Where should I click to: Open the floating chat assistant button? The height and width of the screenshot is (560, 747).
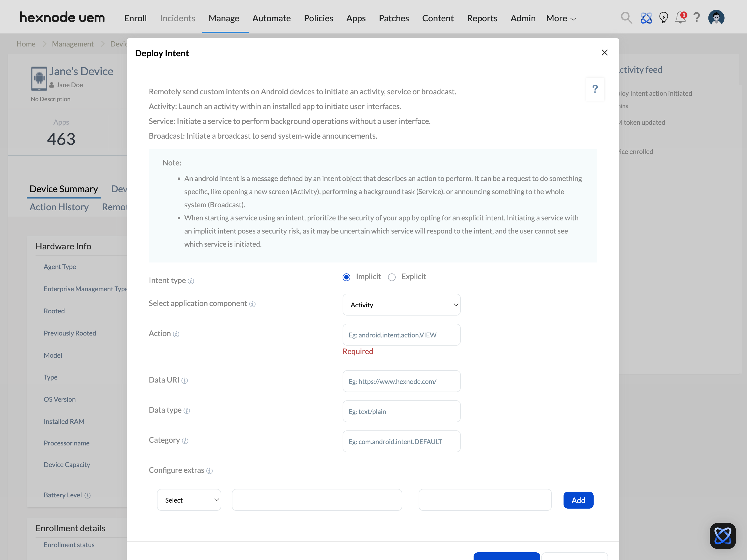(x=723, y=536)
